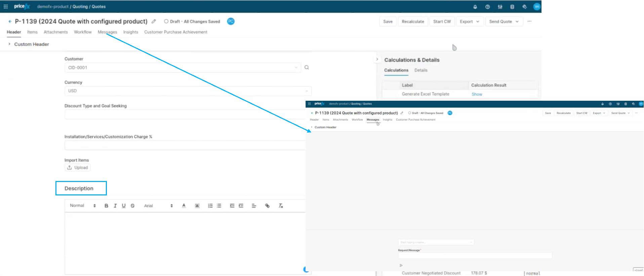Switch to the Details tab
Viewport: 644px width, 276px height.
(x=421, y=70)
